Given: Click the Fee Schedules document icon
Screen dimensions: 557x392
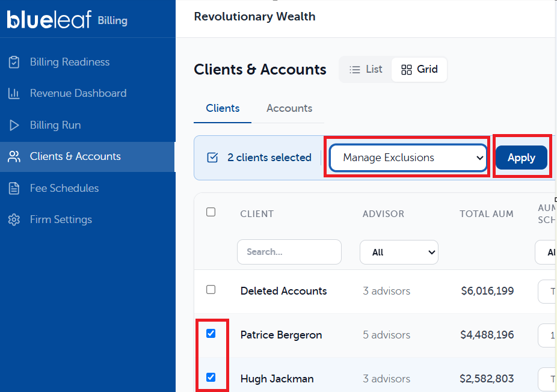Looking at the screenshot, I should [14, 188].
